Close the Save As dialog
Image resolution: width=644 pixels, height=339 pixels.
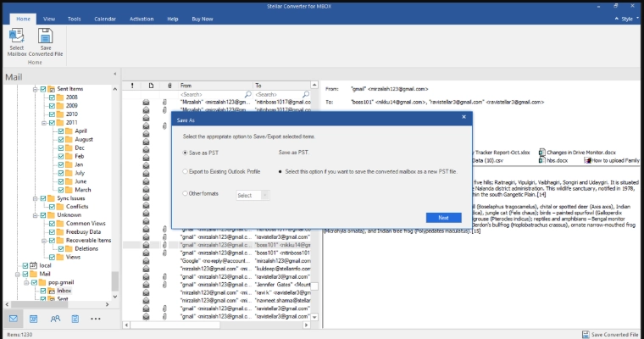[x=464, y=117]
